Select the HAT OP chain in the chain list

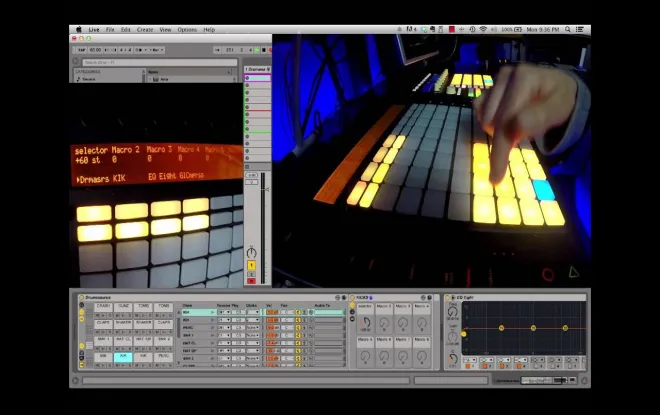click(x=198, y=351)
